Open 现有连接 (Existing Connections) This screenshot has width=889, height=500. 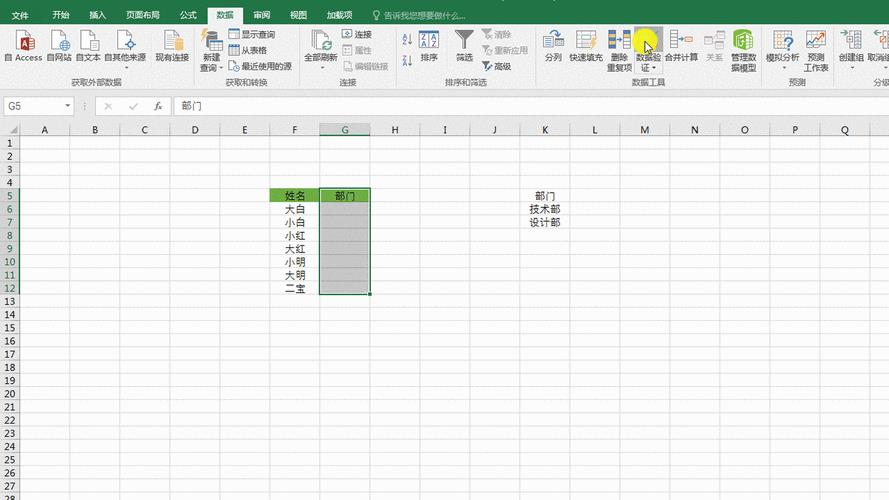click(172, 46)
